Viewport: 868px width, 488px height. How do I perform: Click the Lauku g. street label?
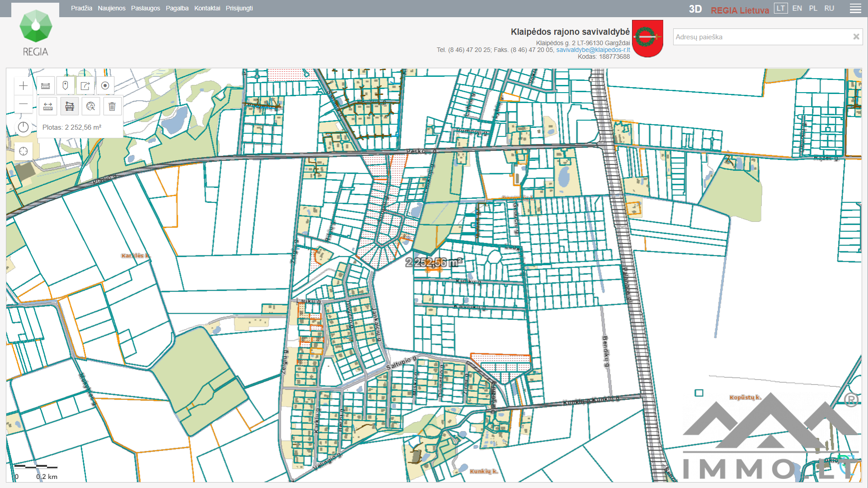click(x=309, y=301)
